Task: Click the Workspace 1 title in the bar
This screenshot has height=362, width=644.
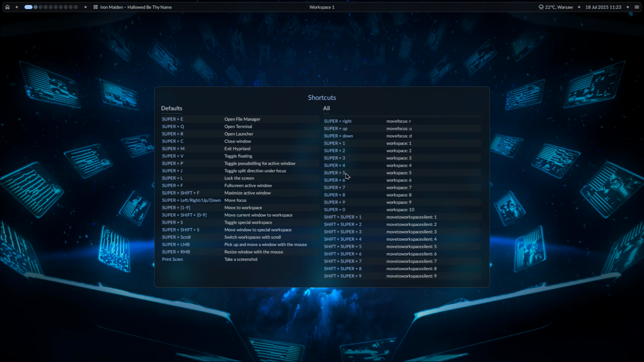Action: point(322,7)
